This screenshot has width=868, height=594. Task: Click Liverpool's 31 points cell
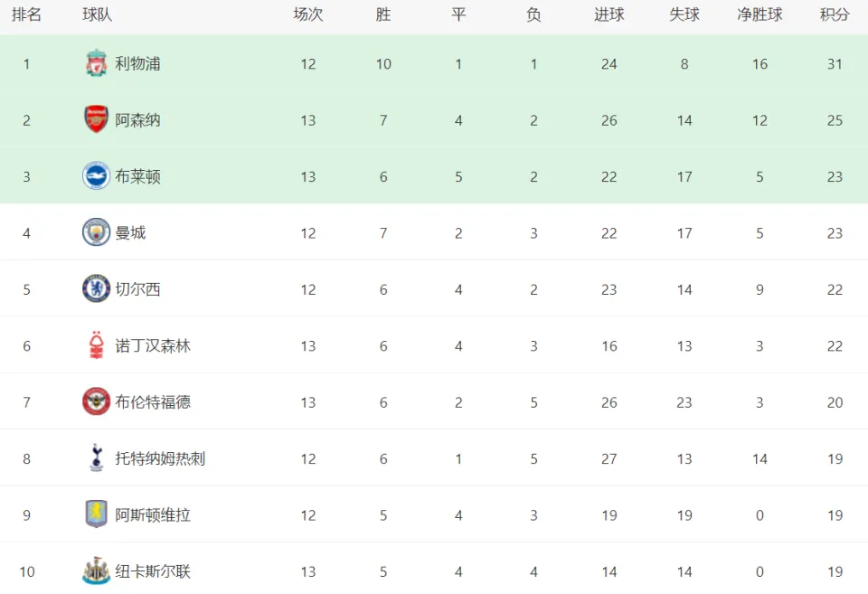(x=835, y=64)
